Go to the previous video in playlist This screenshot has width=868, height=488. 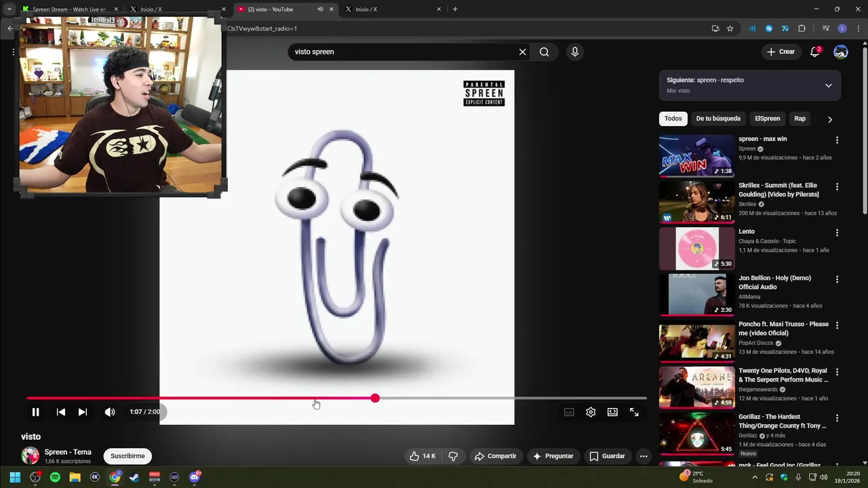coord(61,412)
